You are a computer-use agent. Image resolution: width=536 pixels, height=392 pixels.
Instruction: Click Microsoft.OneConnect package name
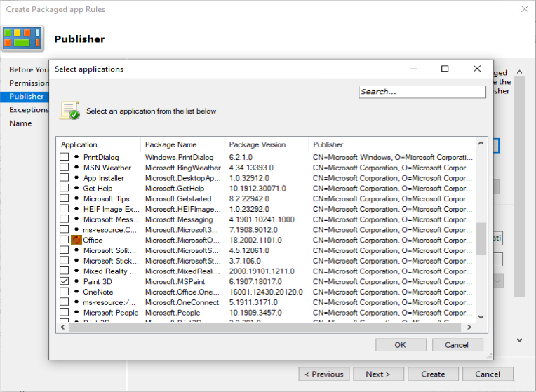[x=182, y=302]
